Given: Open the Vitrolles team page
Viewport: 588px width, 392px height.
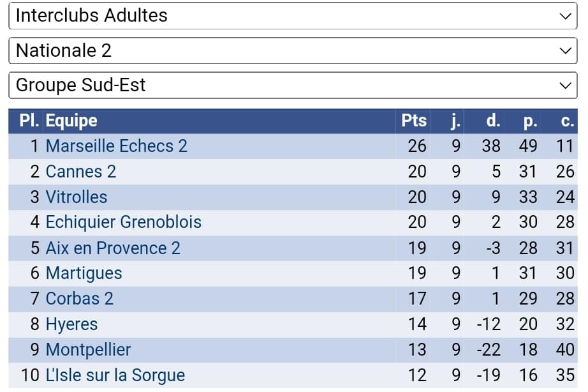Looking at the screenshot, I should pyautogui.click(x=77, y=197).
